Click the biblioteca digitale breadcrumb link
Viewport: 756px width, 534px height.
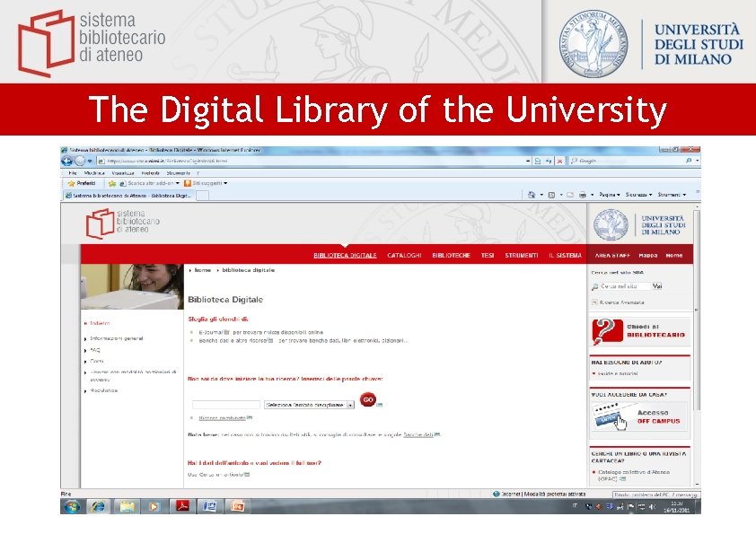249,270
